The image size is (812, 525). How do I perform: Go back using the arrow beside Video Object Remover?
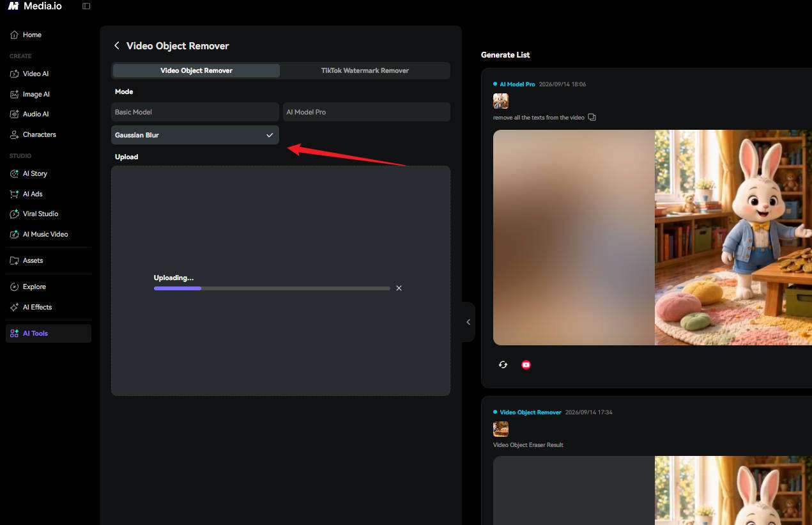pos(116,45)
